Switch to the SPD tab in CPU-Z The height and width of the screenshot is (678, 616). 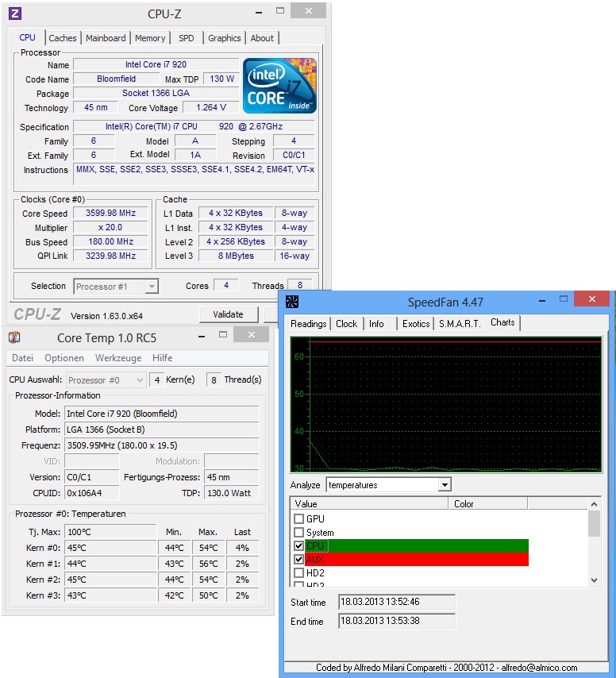tap(187, 38)
